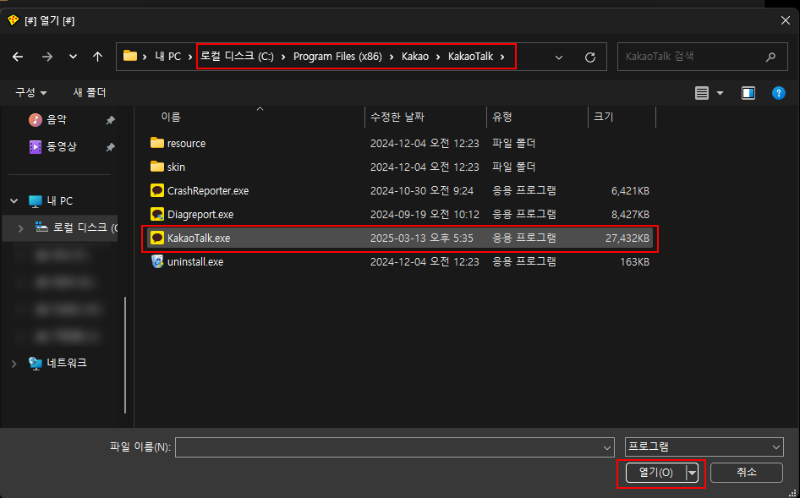Screen dimensions: 800x498
Task: Toggle the preview pane
Action: point(748,93)
